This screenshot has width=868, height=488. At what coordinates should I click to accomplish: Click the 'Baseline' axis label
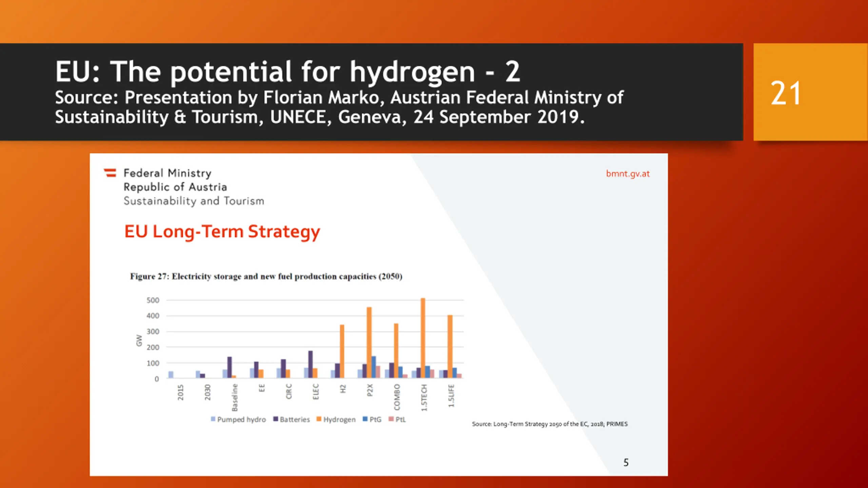click(235, 397)
